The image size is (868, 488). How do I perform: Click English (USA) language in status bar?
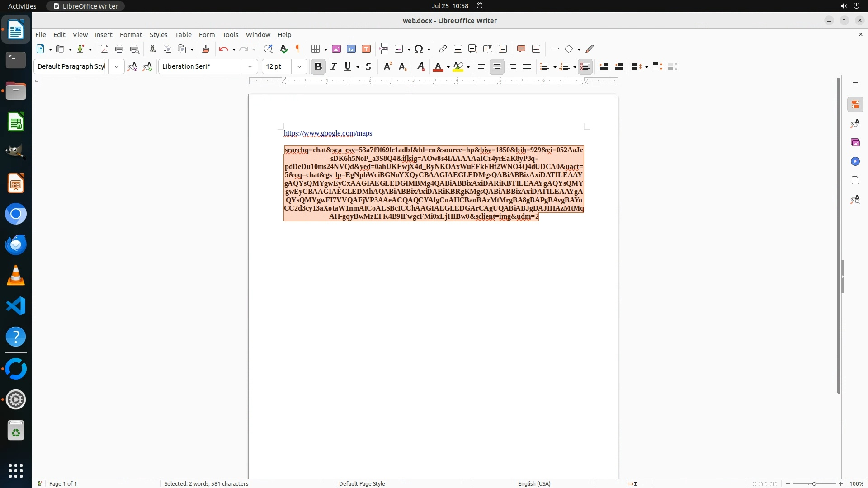tap(534, 483)
